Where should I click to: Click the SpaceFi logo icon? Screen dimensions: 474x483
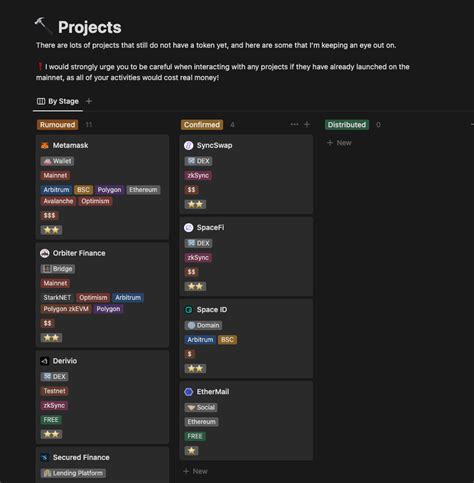click(189, 228)
